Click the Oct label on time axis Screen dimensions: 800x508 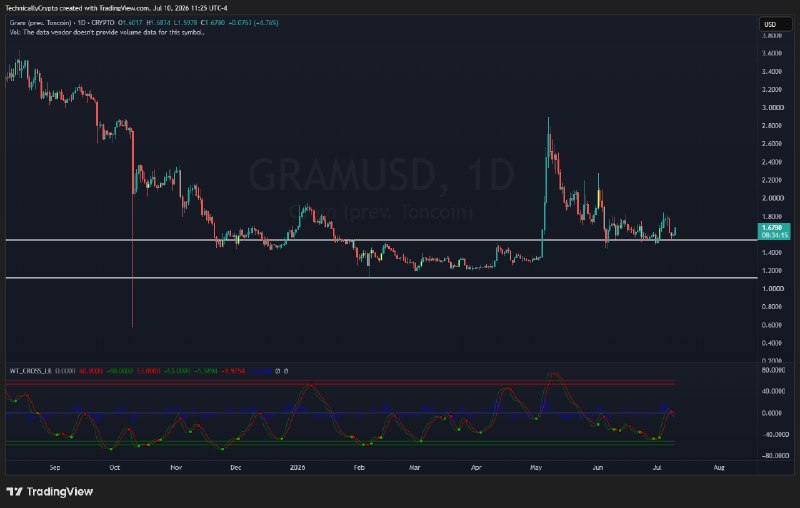(x=115, y=467)
